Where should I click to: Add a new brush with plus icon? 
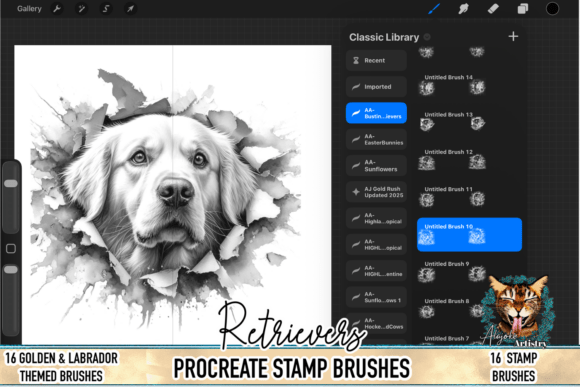click(513, 36)
